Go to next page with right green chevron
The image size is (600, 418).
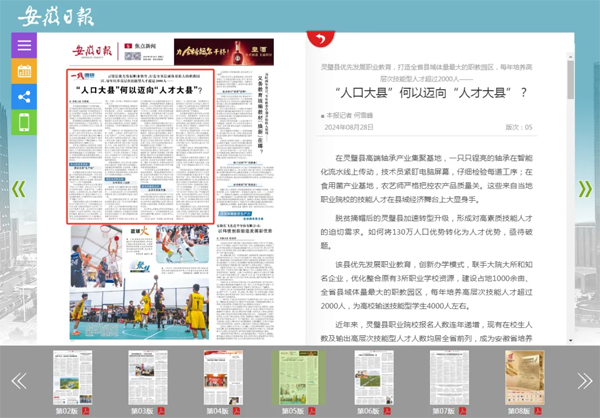click(x=584, y=188)
